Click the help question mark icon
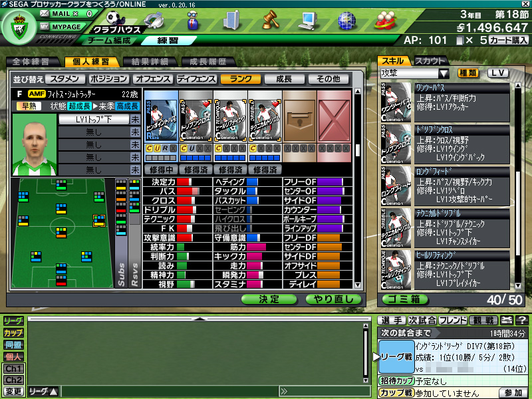This screenshot has height=399, width=532. coord(522,321)
